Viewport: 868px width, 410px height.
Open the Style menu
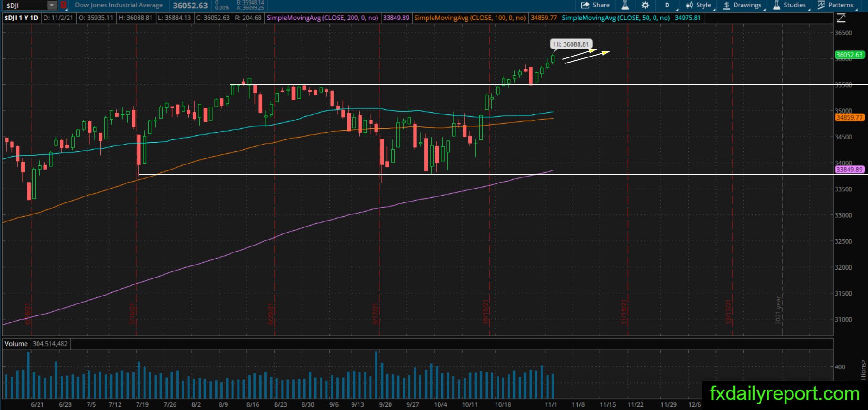click(x=699, y=5)
